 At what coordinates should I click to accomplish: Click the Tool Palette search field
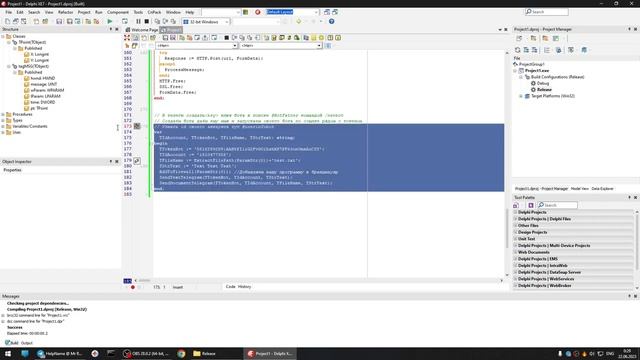558,205
